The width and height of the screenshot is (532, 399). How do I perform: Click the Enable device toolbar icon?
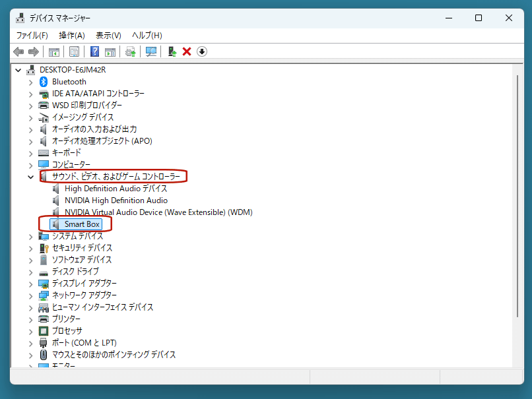(172, 51)
